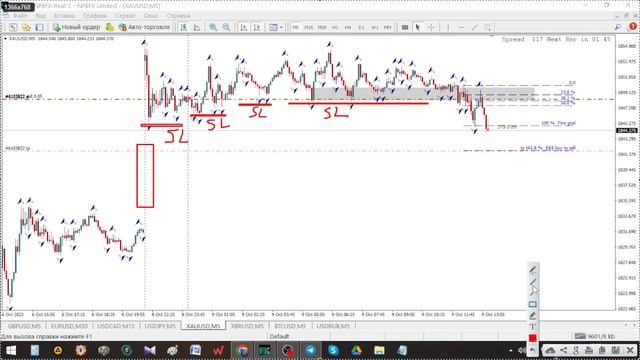The height and width of the screenshot is (360, 640).
Task: Pick the red color swatch in annotation palette
Action: point(533,338)
